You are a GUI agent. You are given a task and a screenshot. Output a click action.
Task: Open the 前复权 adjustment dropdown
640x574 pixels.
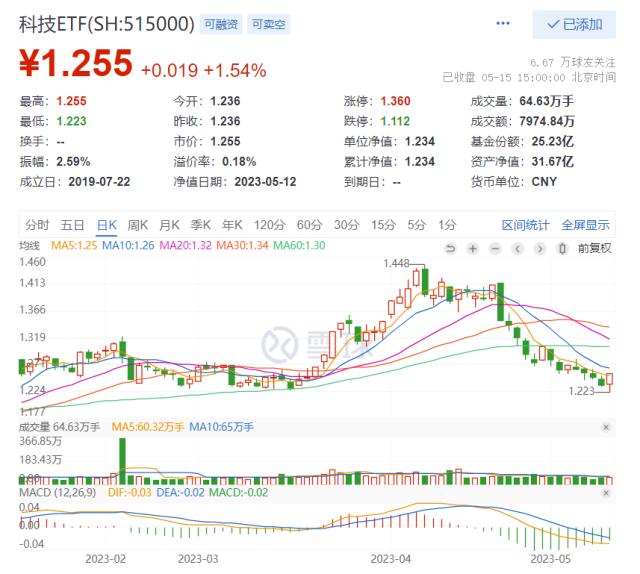[594, 248]
